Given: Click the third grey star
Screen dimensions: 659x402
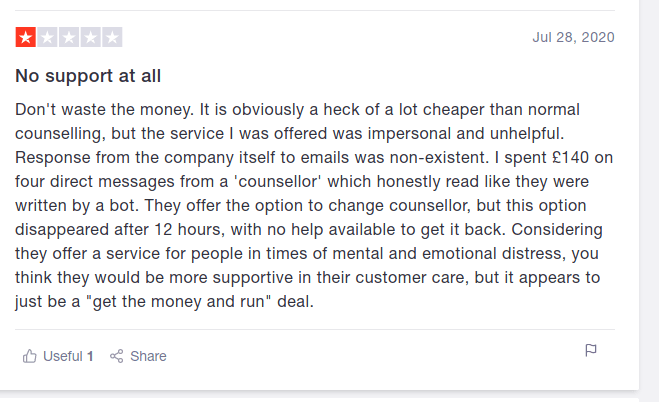Looking at the screenshot, I should pos(69,38).
